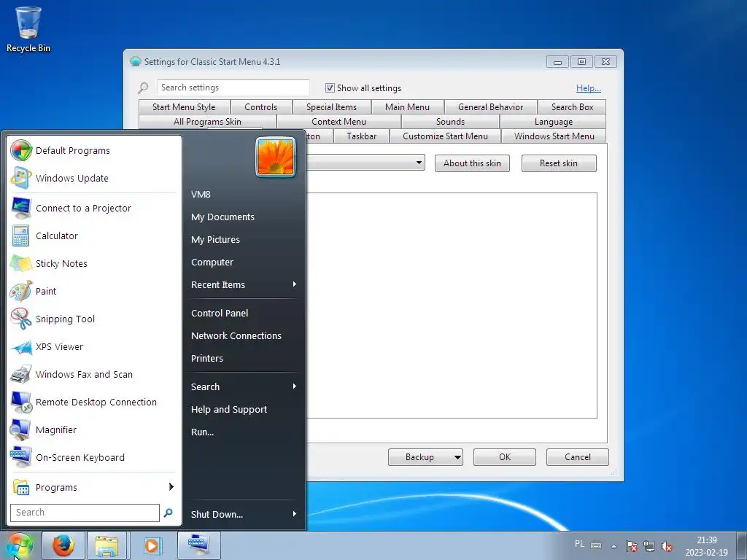The image size is (747, 560).
Task: Confirm settings with OK button
Action: [505, 457]
